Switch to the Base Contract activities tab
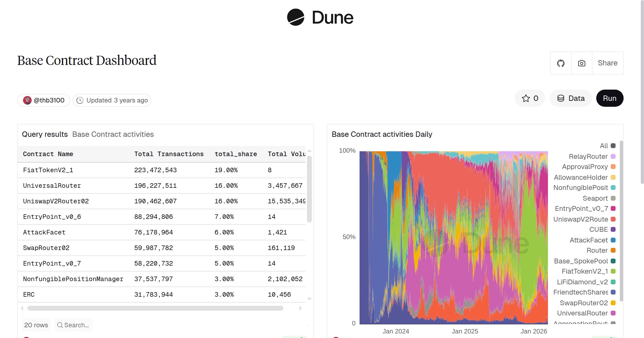This screenshot has width=644, height=338. click(113, 134)
